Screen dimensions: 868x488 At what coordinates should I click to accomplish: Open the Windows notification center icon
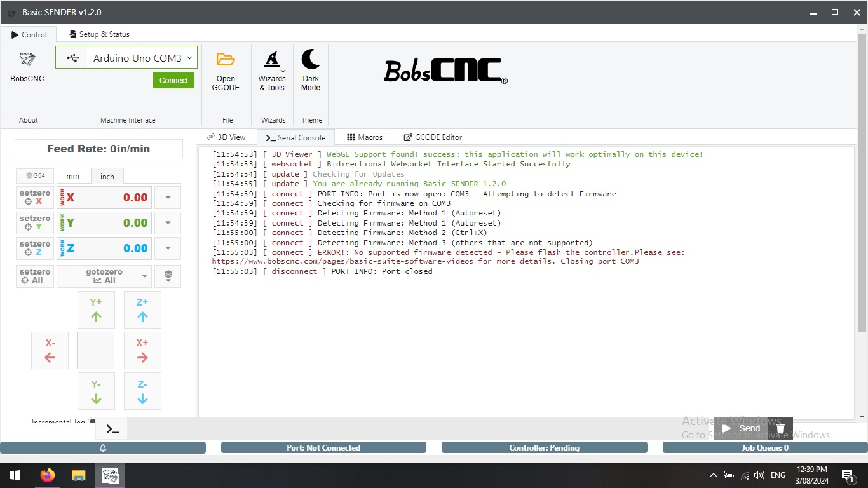tap(848, 475)
